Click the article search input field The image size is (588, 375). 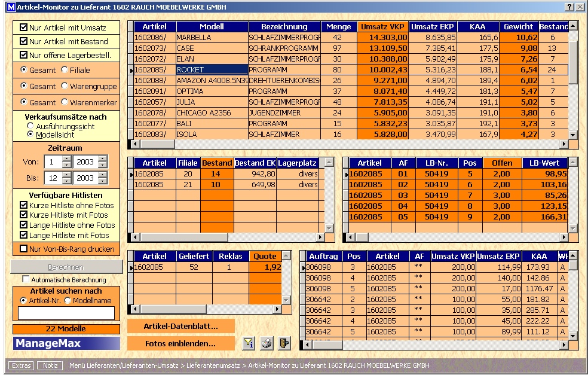[66, 313]
